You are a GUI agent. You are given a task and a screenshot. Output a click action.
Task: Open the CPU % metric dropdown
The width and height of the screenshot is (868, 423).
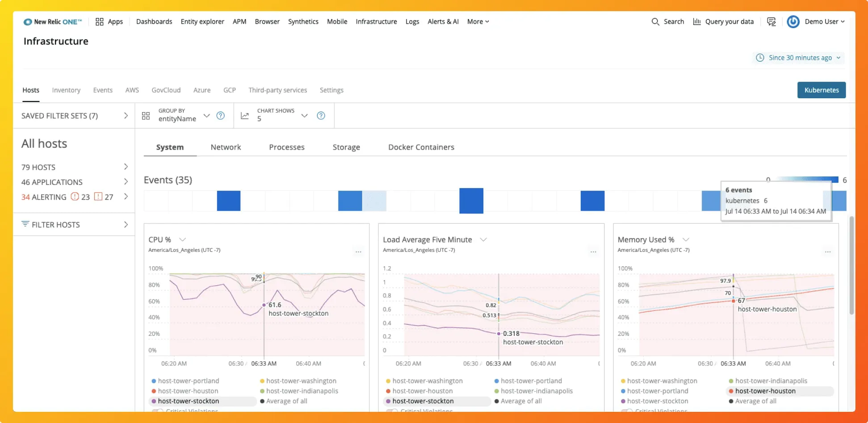[x=182, y=239]
